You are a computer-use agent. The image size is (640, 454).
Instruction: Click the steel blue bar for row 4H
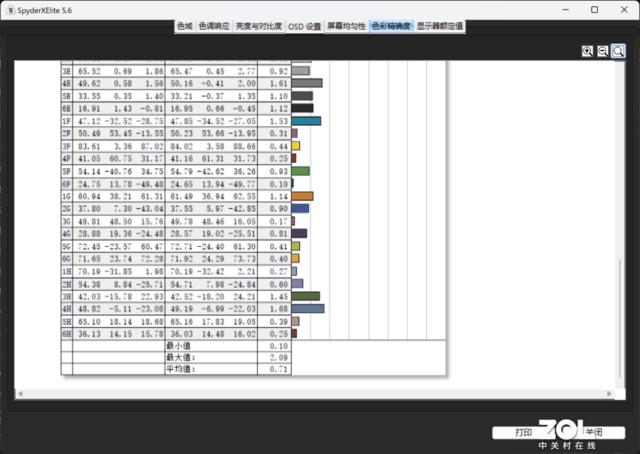308,309
